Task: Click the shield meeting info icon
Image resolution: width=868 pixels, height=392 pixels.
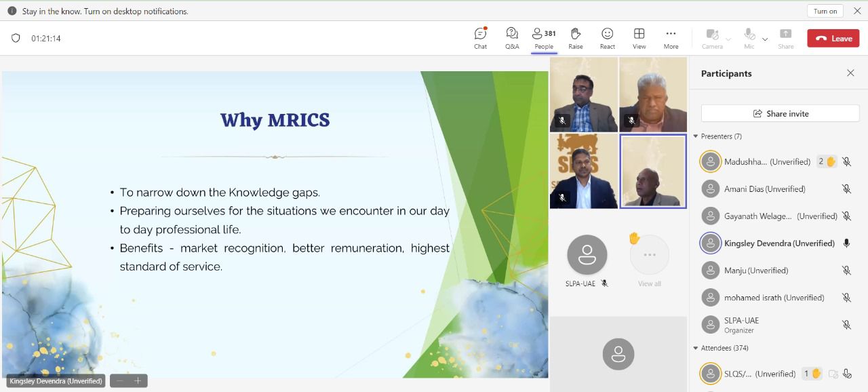Action: coord(16,39)
